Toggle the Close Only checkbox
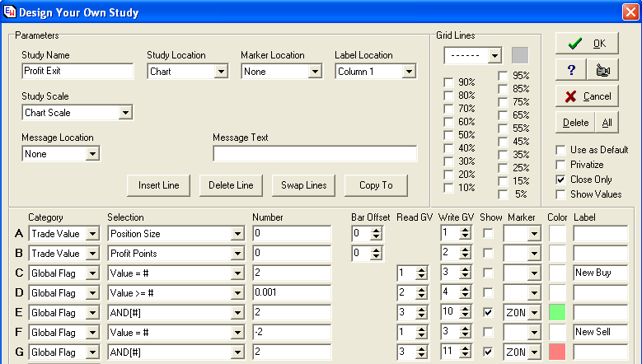 pyautogui.click(x=561, y=180)
